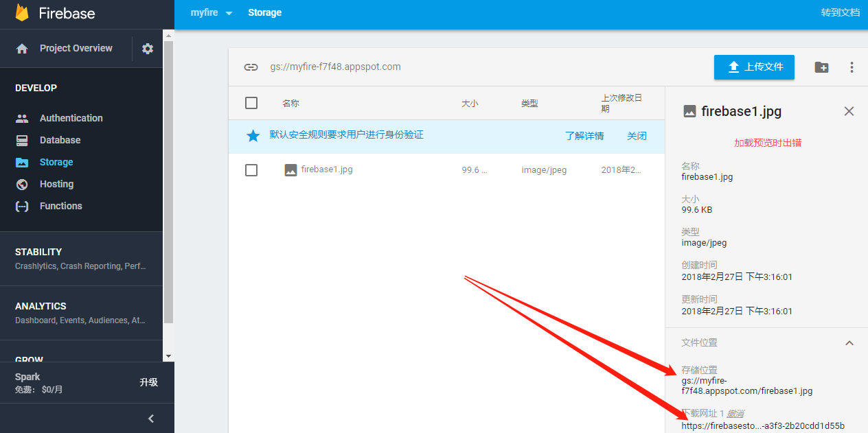The height and width of the screenshot is (433, 868).
Task: Open the firebasestorage download URL
Action: 763,425
